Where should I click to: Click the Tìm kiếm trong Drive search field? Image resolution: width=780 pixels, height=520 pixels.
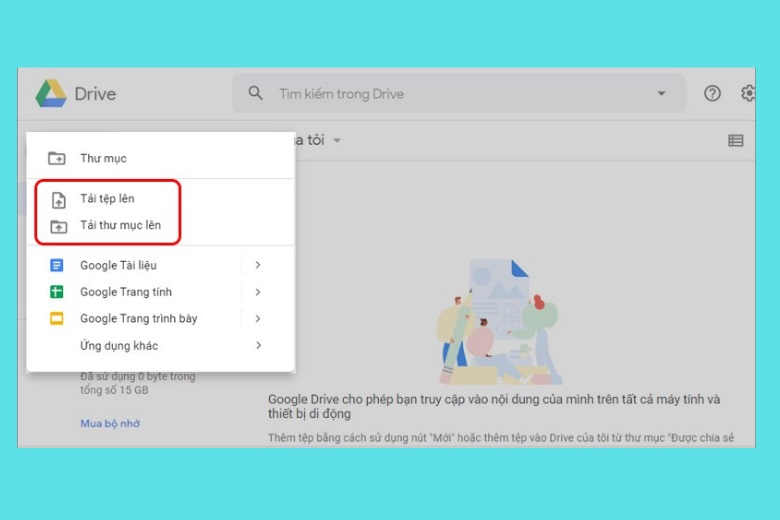point(459,93)
